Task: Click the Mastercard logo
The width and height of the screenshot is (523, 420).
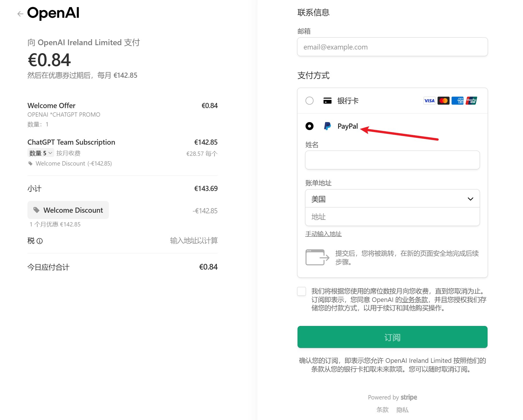Action: (443, 101)
